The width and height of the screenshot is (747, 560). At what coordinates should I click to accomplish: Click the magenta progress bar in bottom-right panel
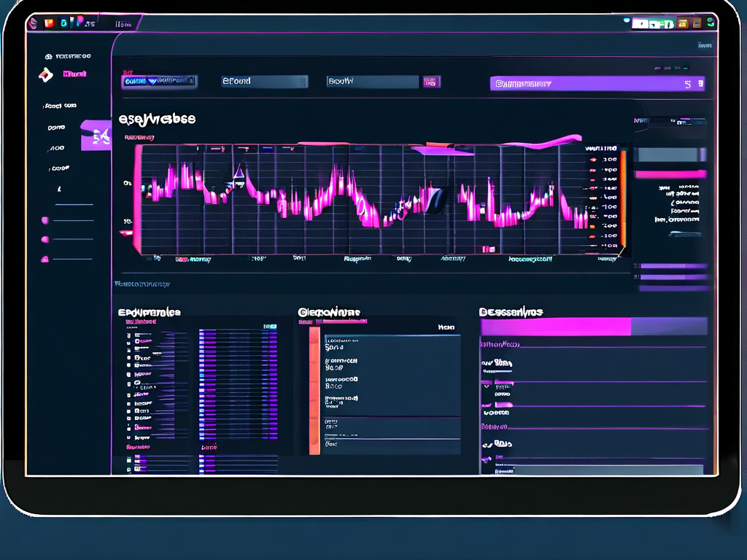point(555,327)
